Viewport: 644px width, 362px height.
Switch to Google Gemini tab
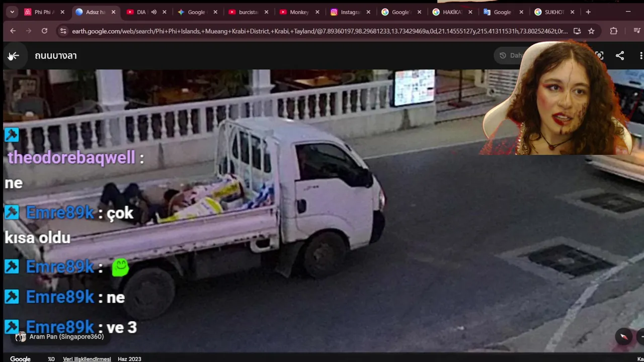196,12
